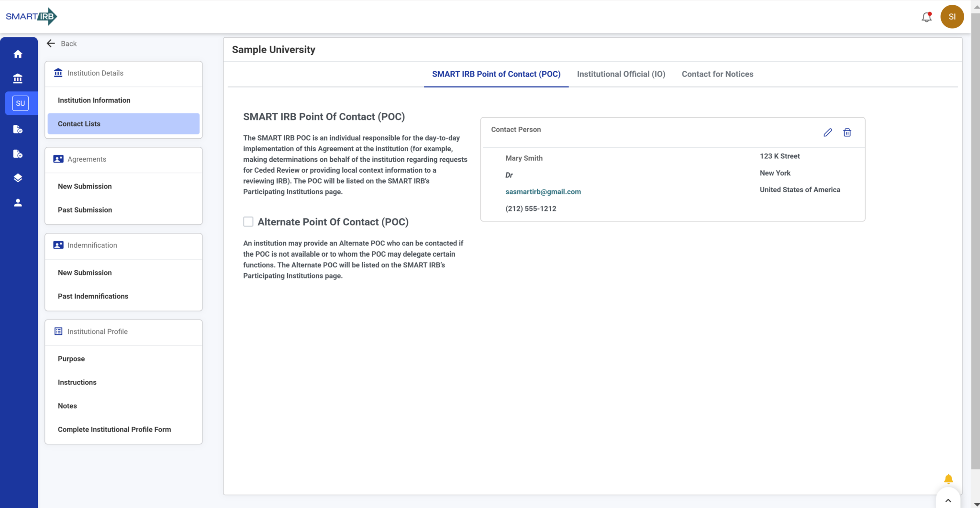Edit the Contact Person with the pencil icon
Screen dimensions: 980x508
(x=827, y=132)
